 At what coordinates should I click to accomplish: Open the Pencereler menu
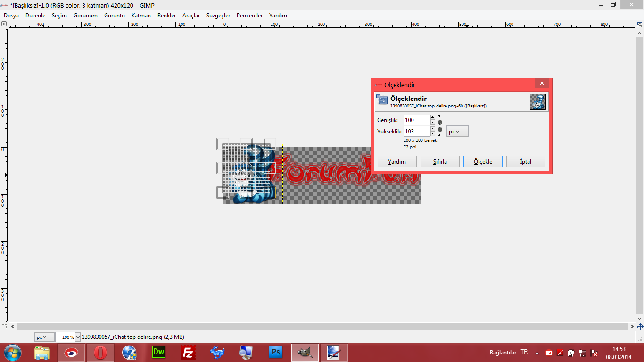249,16
